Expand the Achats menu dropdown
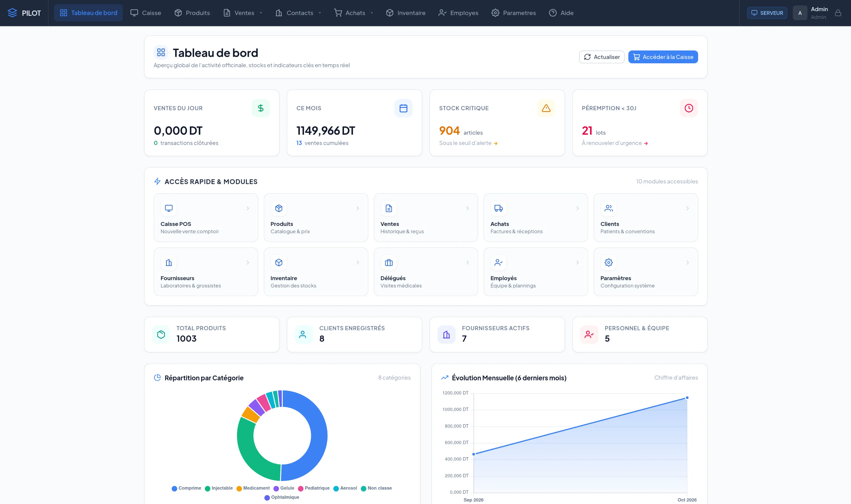851x504 pixels. [354, 13]
